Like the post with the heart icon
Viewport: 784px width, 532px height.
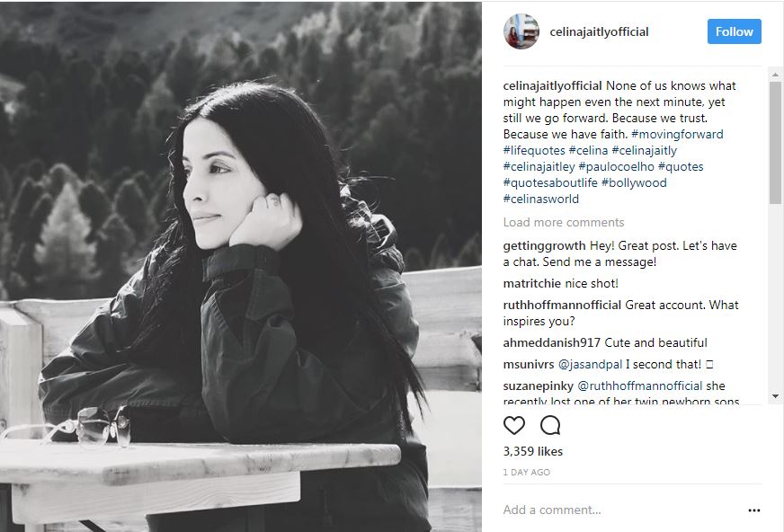514,425
